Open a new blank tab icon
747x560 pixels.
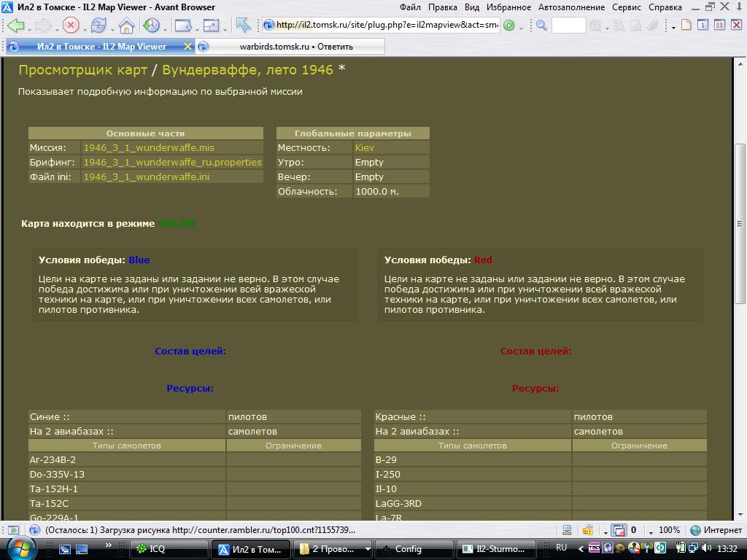[x=686, y=26]
